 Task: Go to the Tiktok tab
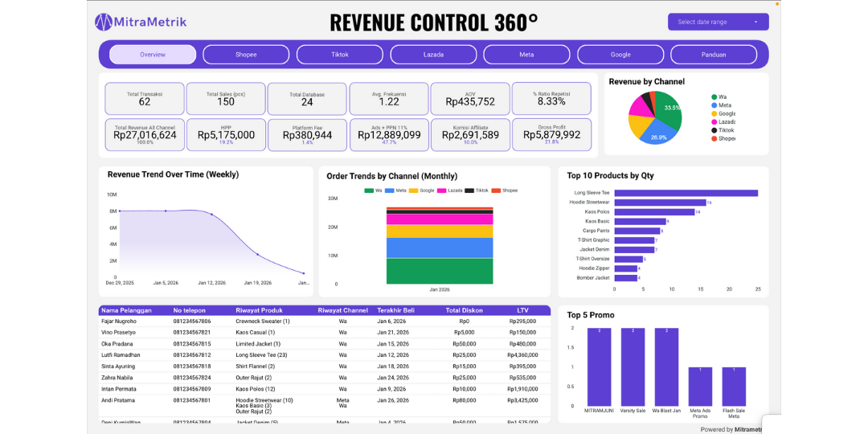point(340,55)
